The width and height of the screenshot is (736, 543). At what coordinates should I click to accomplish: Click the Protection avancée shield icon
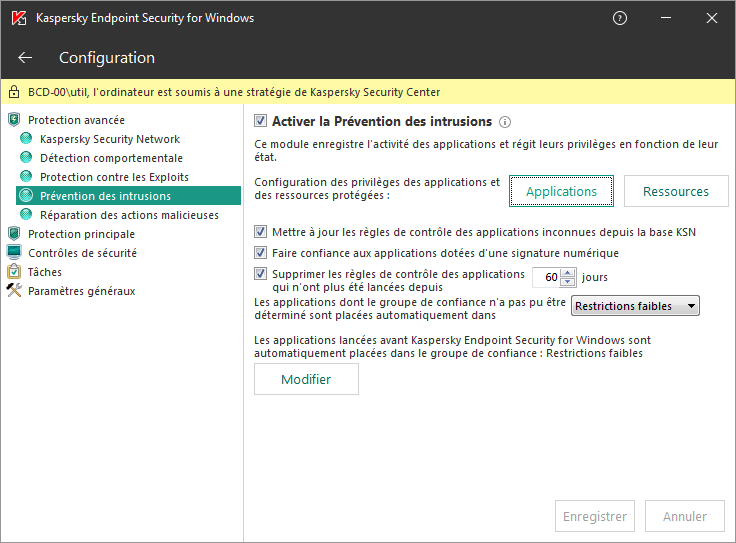tap(14, 120)
